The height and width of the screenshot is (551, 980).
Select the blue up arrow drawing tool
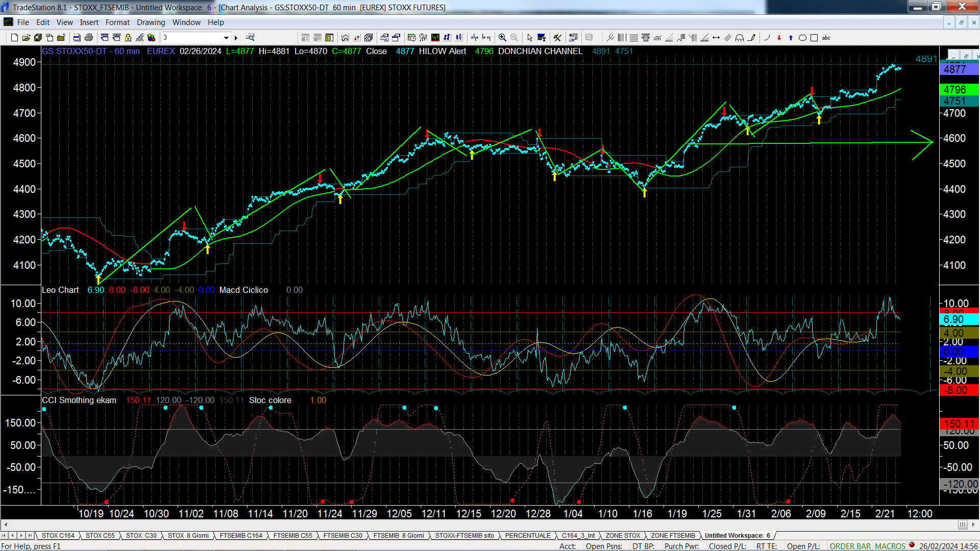791,38
